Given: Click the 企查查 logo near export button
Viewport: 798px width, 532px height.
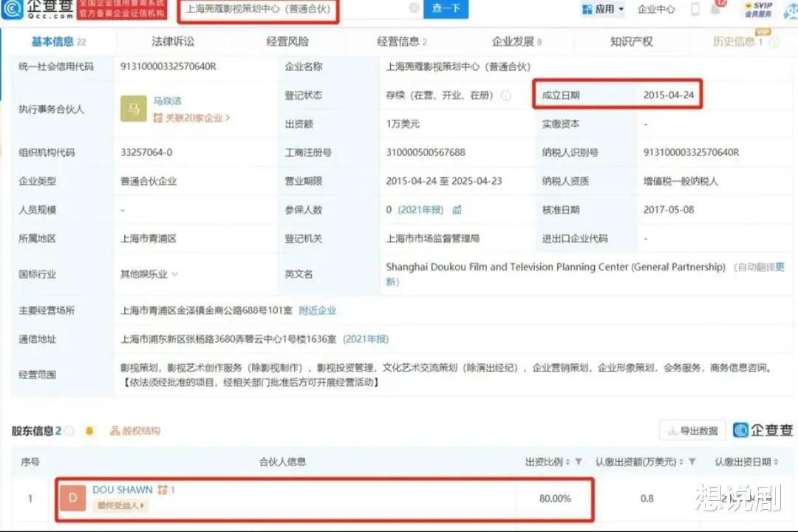Looking at the screenshot, I should click(x=763, y=429).
